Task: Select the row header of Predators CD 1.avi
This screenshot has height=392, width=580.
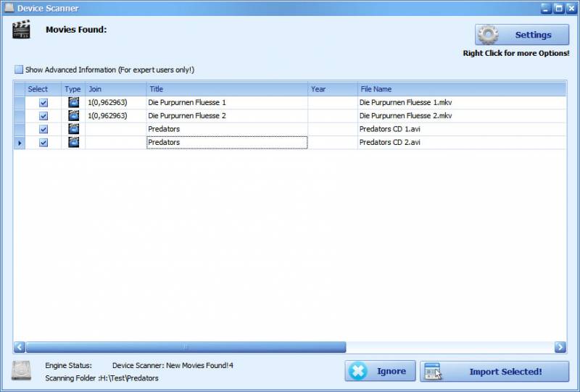Action: 20,129
